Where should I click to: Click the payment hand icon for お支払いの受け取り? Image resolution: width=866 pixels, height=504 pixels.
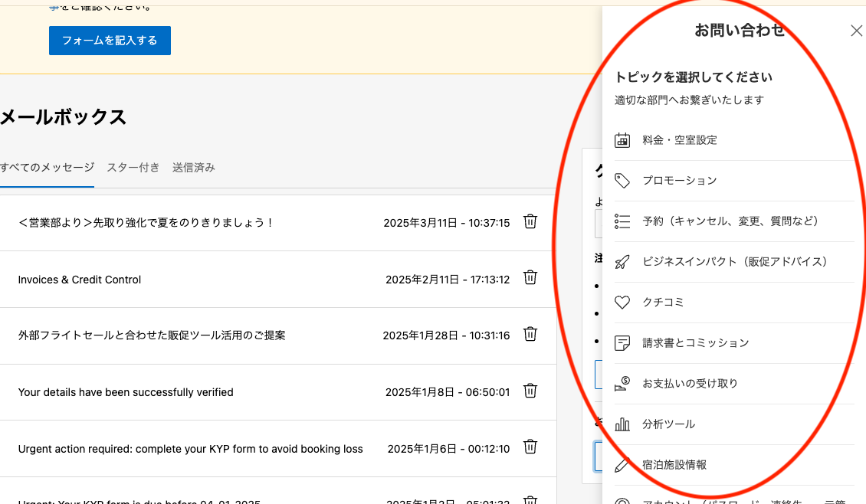[622, 383]
